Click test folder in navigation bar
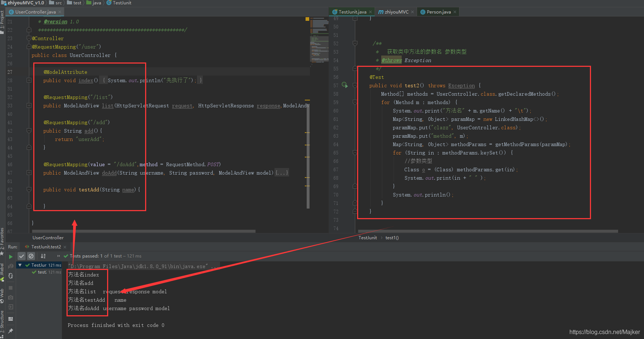Viewport: 644px width, 339px height. 74,3
